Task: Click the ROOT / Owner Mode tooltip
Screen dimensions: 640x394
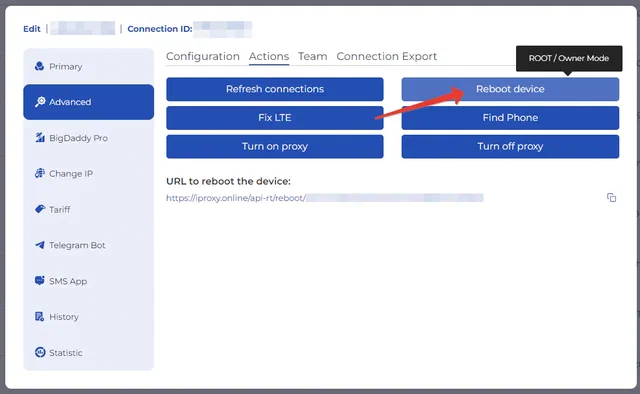Action: pyautogui.click(x=569, y=58)
